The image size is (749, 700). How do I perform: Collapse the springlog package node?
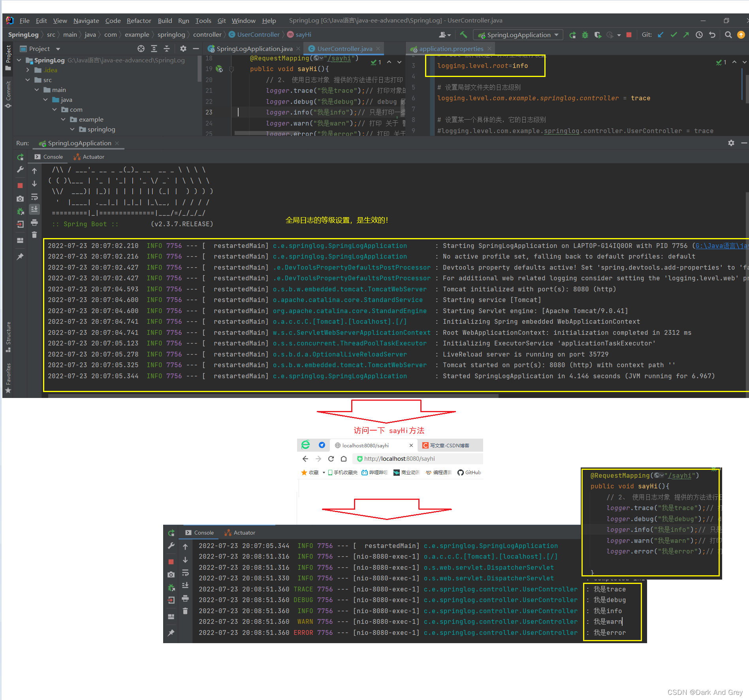pos(72,129)
